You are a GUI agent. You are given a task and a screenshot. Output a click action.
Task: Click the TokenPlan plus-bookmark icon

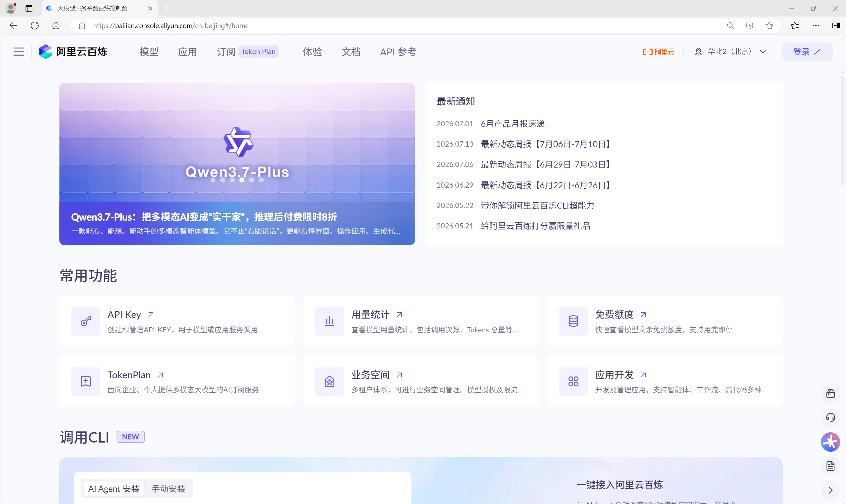86,381
